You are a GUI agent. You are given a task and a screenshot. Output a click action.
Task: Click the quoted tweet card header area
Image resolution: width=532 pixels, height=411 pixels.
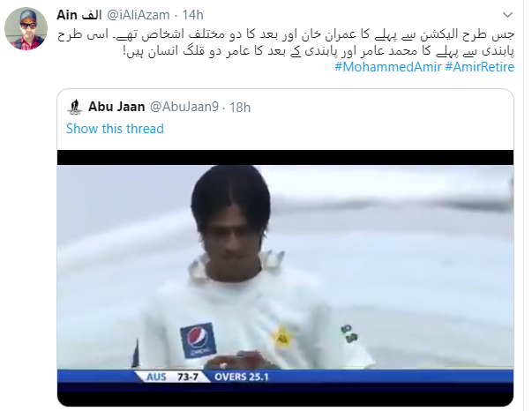pos(285,119)
